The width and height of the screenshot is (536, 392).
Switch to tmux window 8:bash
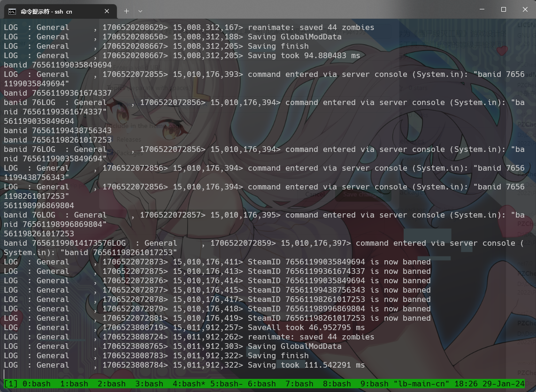(337, 384)
